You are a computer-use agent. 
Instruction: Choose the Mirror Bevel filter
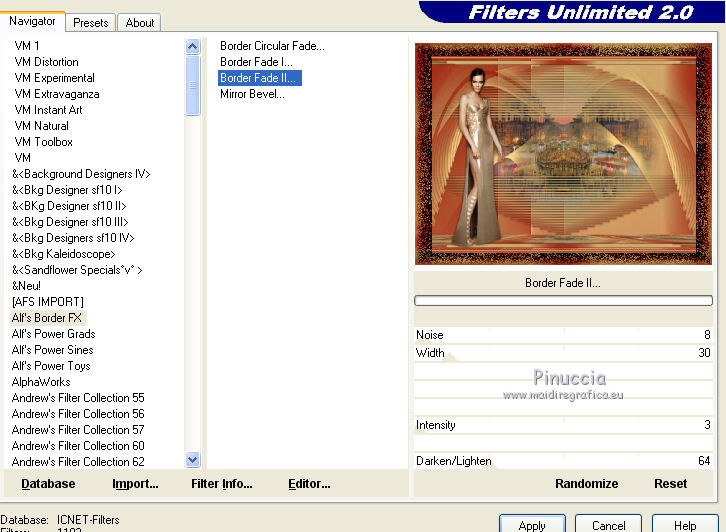pos(252,94)
